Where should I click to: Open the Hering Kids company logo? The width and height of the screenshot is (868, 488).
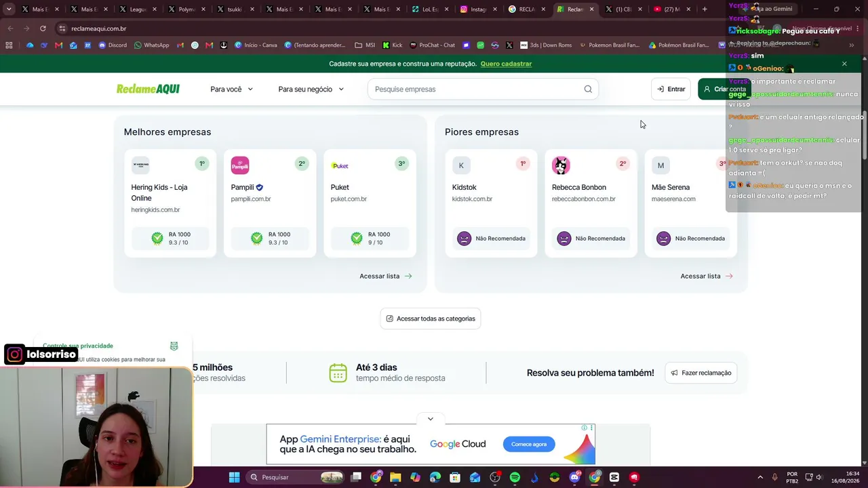point(140,165)
